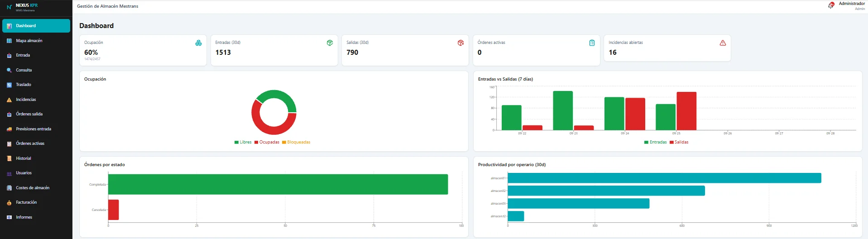
Task: Click the Usuarios people icon
Action: point(9,173)
